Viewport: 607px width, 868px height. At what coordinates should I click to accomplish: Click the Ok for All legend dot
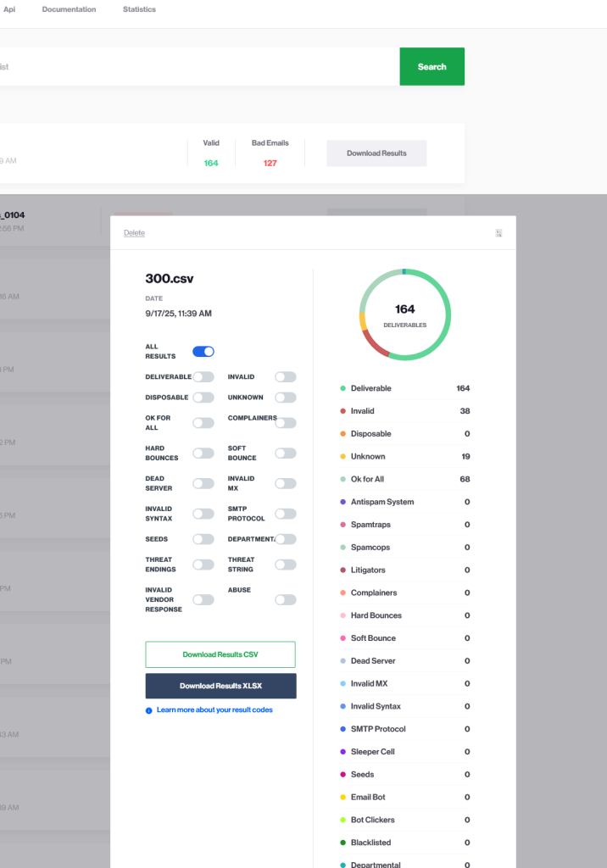342,480
